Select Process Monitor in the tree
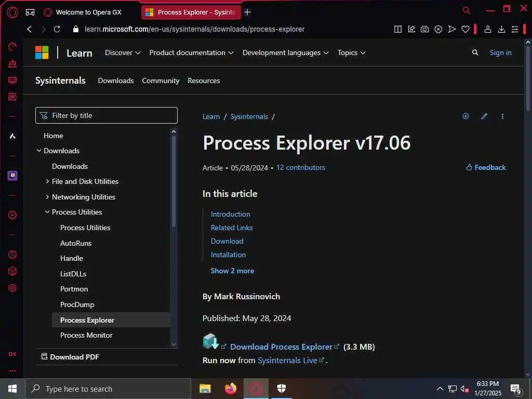 pos(86,335)
